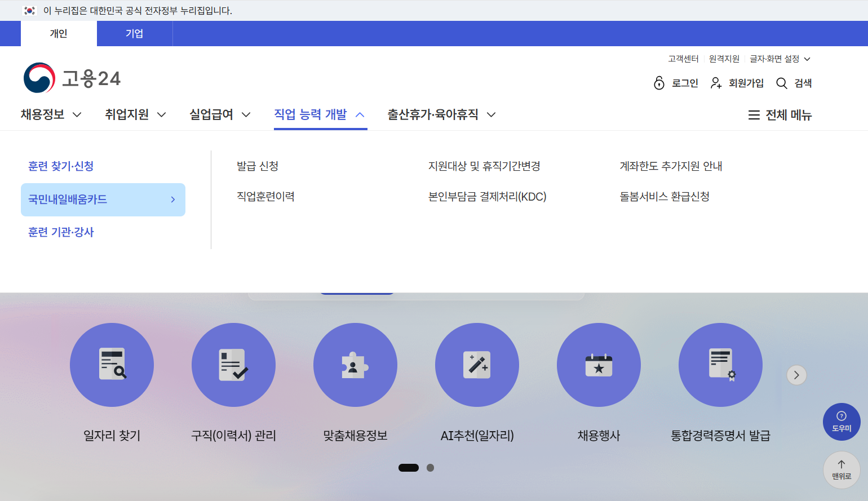Expand the 취업지원 menu
The width and height of the screenshot is (868, 501).
pos(136,114)
